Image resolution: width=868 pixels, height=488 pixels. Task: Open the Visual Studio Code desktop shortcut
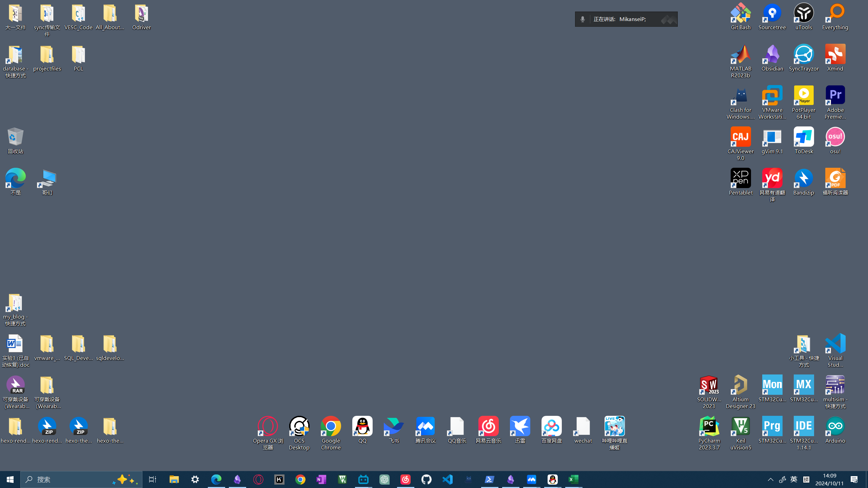[835, 351]
